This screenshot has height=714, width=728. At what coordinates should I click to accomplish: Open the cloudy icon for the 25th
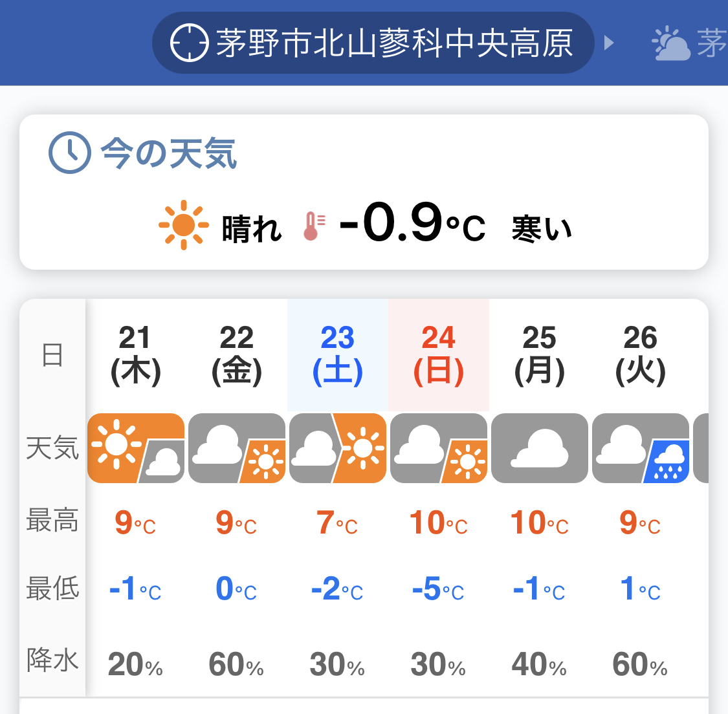click(540, 448)
